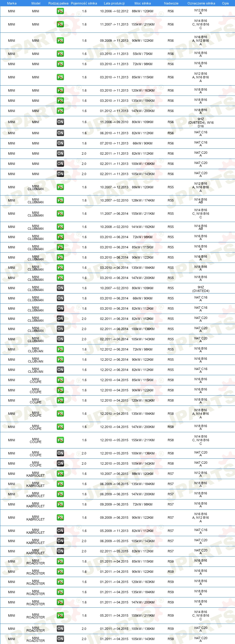Click PB icon in Kabriolet 72kW/98KM row
The image size is (235, 644).
click(60, 504)
